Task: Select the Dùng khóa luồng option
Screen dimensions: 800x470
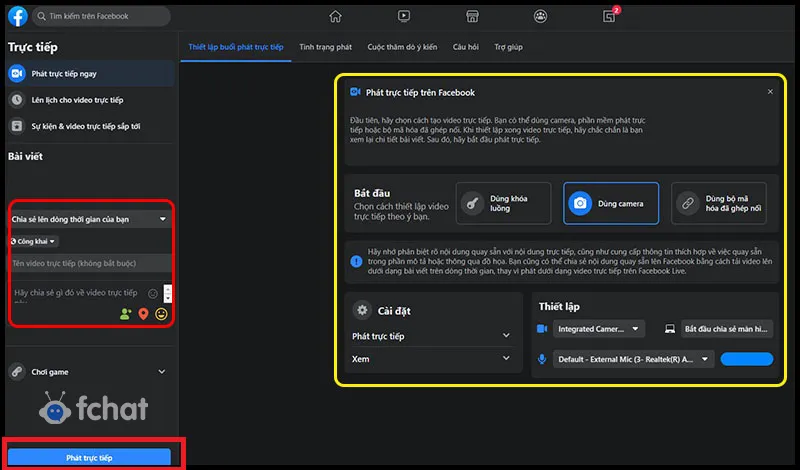Action: (x=502, y=204)
